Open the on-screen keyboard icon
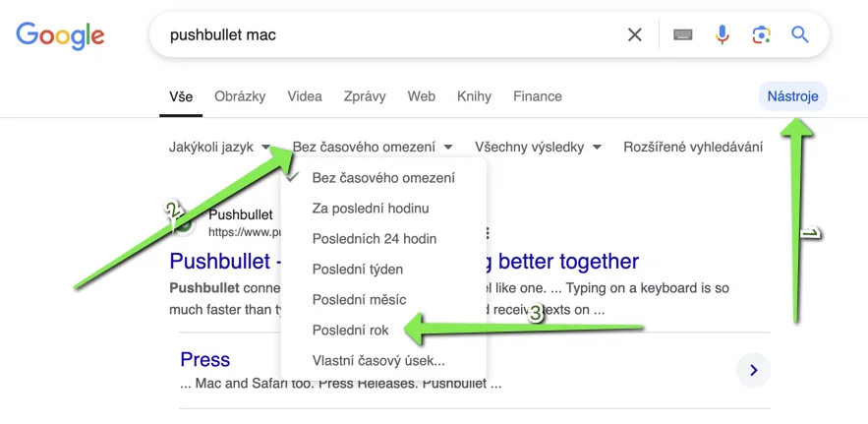Image resolution: width=868 pixels, height=424 pixels. [x=682, y=34]
